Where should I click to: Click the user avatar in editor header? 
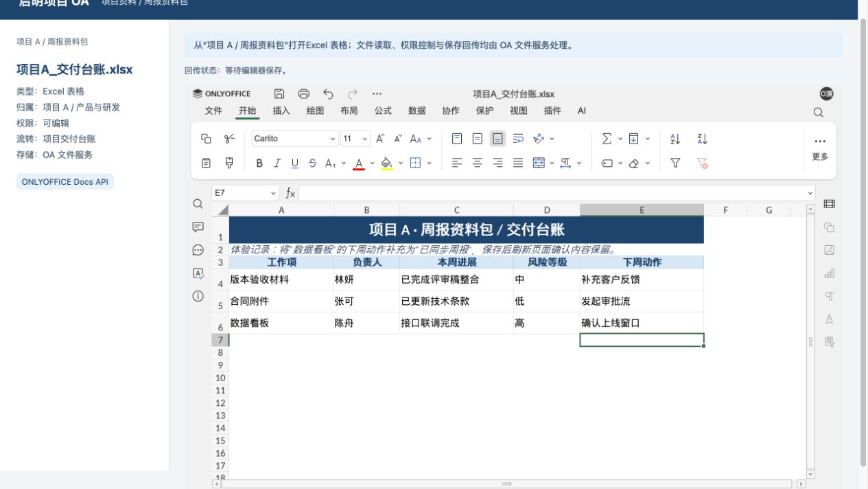[826, 94]
